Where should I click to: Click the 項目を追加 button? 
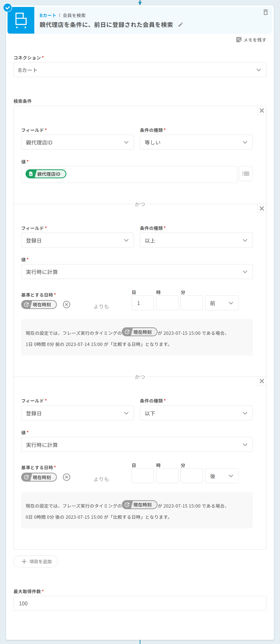pyautogui.click(x=36, y=562)
